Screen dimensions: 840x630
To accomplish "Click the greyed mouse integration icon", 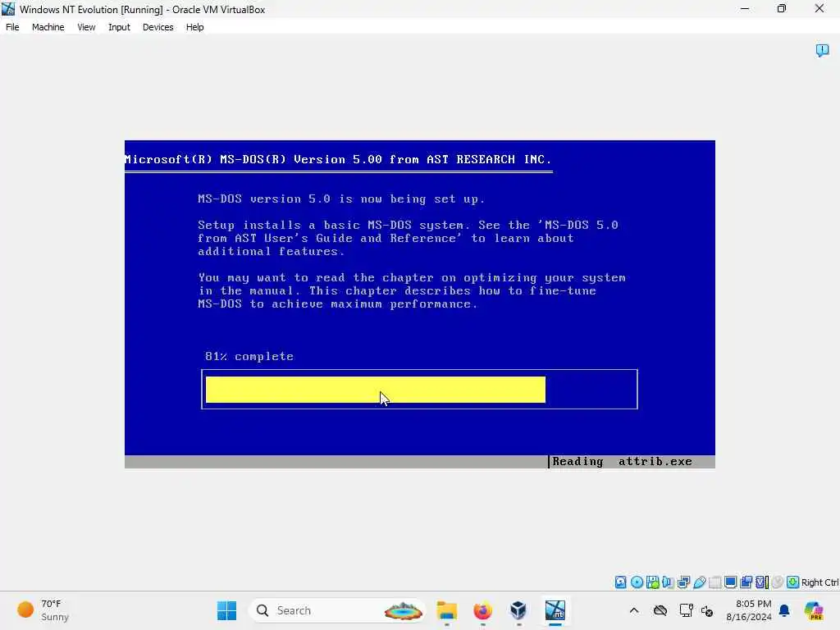I will (778, 582).
